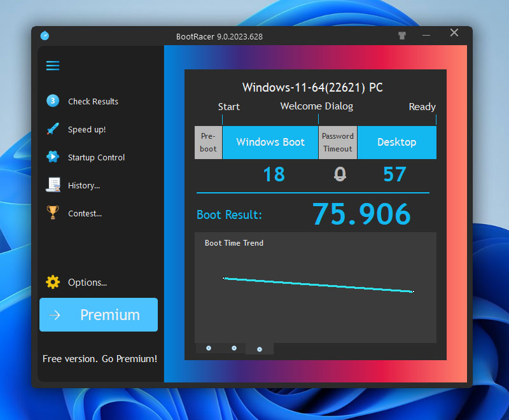
Task: Click the Welcome Dialog marker label
Action: [316, 106]
